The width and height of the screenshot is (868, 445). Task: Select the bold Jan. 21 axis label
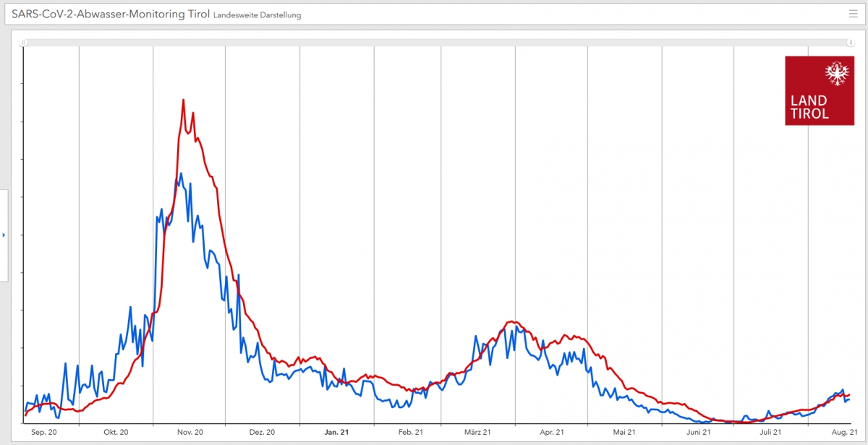coord(336,432)
